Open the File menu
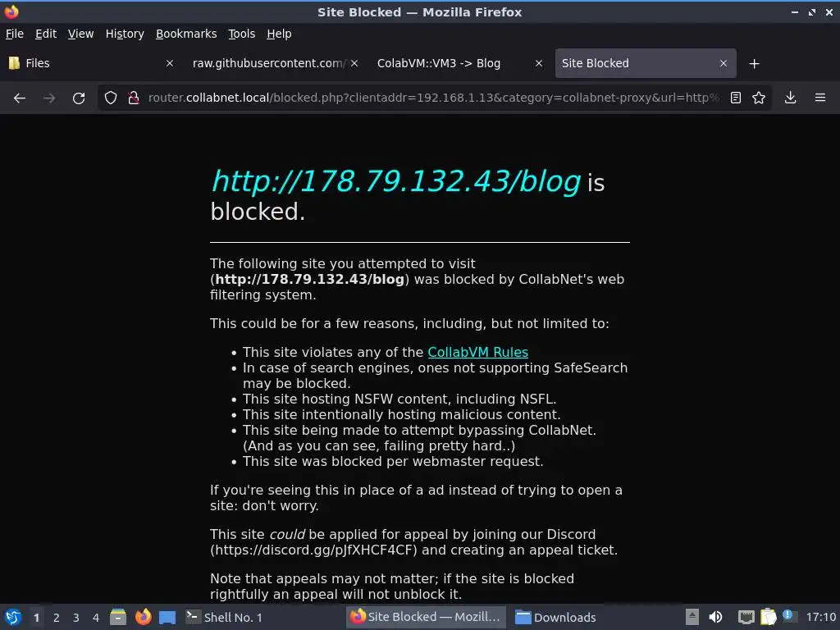 click(15, 34)
